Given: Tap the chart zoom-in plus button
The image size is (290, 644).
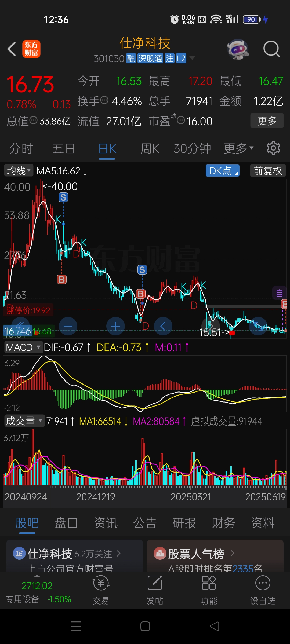Looking at the screenshot, I should (115, 326).
